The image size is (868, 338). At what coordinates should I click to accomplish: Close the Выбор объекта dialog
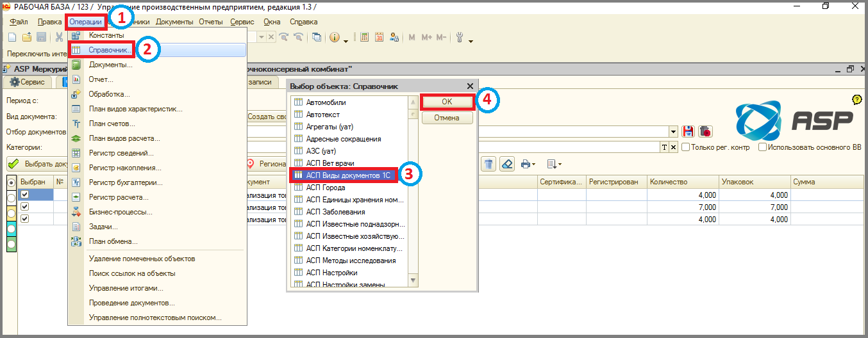(470, 86)
